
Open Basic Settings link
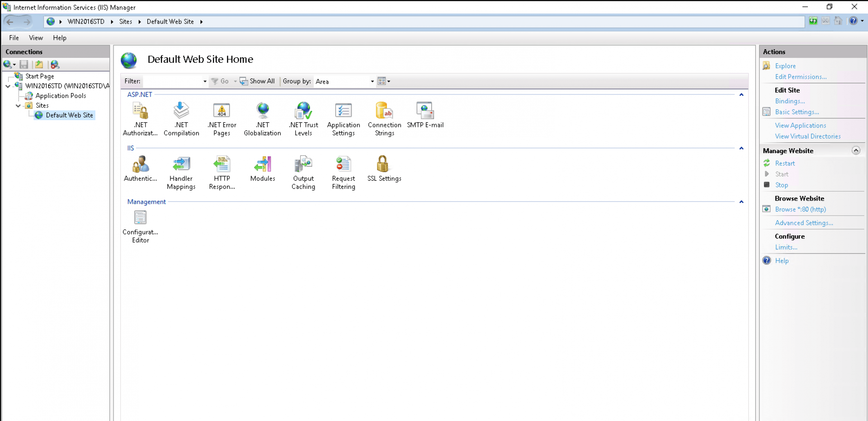(797, 112)
